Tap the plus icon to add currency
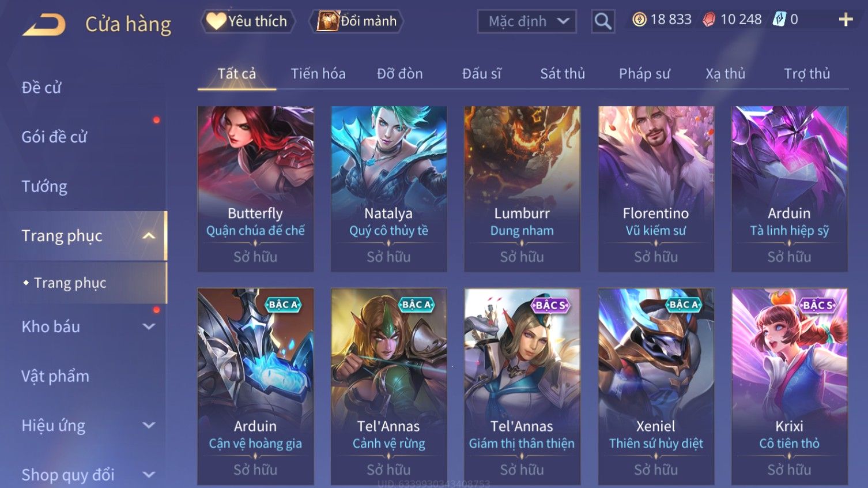The height and width of the screenshot is (488, 868). tap(846, 20)
